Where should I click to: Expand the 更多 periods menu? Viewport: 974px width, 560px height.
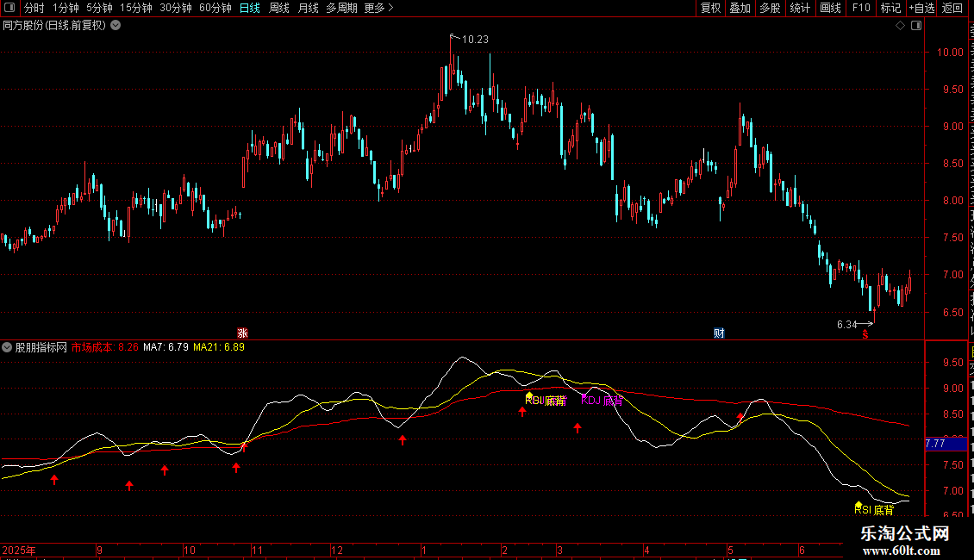coord(378,8)
